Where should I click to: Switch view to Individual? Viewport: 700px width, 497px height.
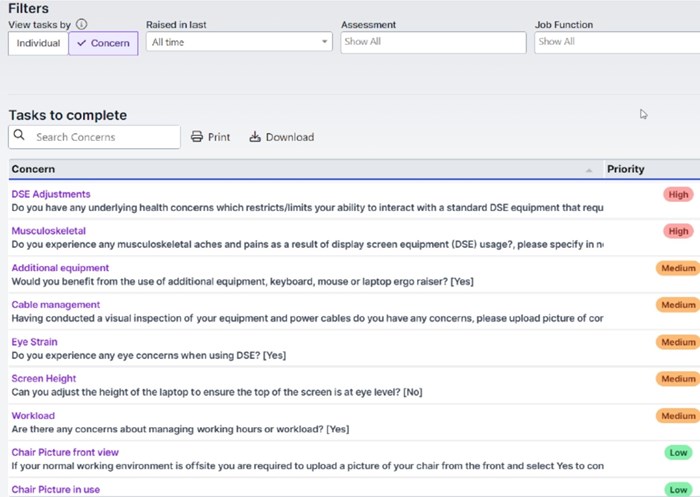38,43
